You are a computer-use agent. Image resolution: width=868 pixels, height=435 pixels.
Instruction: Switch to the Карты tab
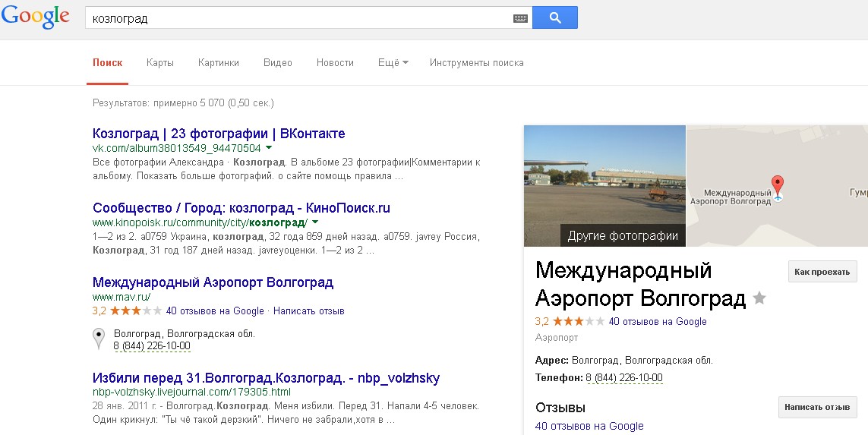pyautogui.click(x=160, y=62)
